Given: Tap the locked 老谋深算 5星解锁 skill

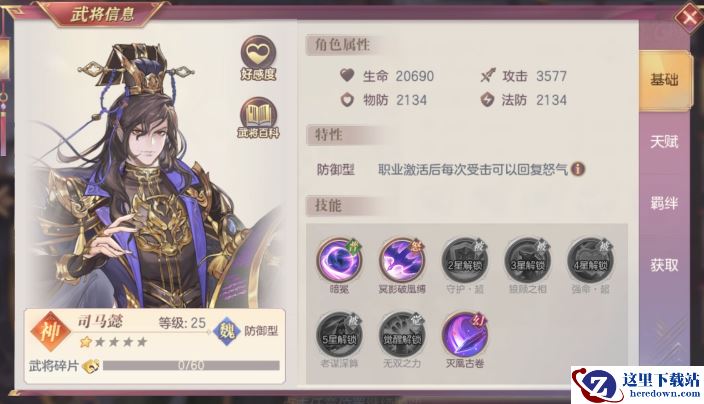Looking at the screenshot, I should [x=339, y=335].
